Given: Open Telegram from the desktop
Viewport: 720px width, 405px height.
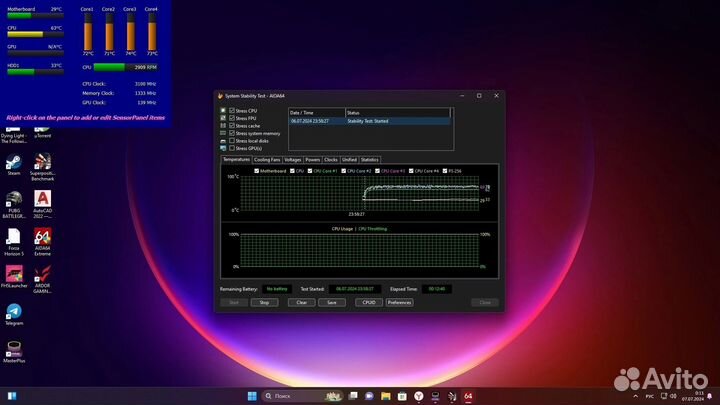Looking at the screenshot, I should 14,315.
